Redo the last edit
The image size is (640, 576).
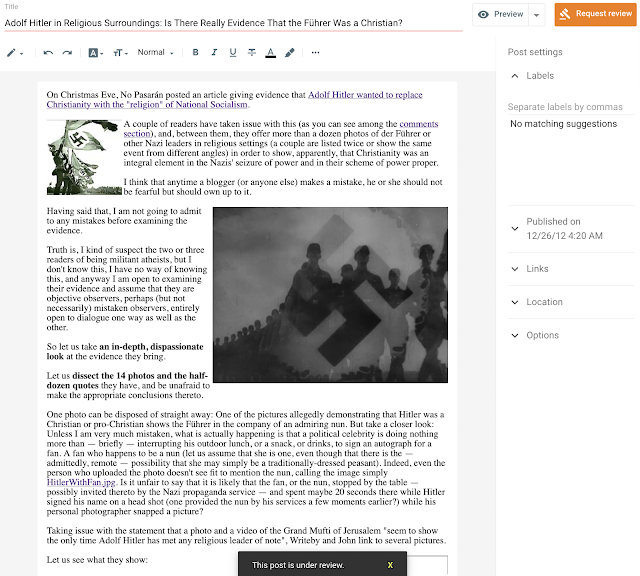(67, 53)
